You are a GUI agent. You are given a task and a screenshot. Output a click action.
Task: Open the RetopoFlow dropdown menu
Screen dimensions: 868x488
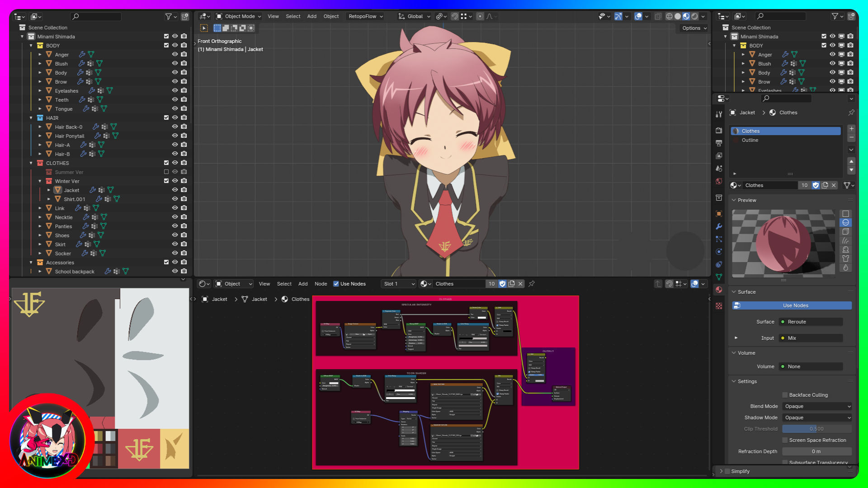[x=366, y=16]
